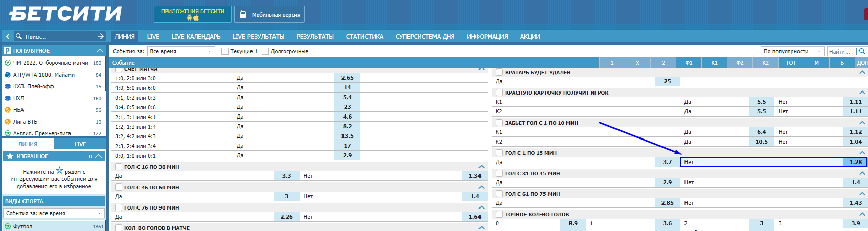
Task: Collapse the ВРАТАРЬ БУДЕТ УДАЛЕН block
Action: pyautogui.click(x=862, y=72)
